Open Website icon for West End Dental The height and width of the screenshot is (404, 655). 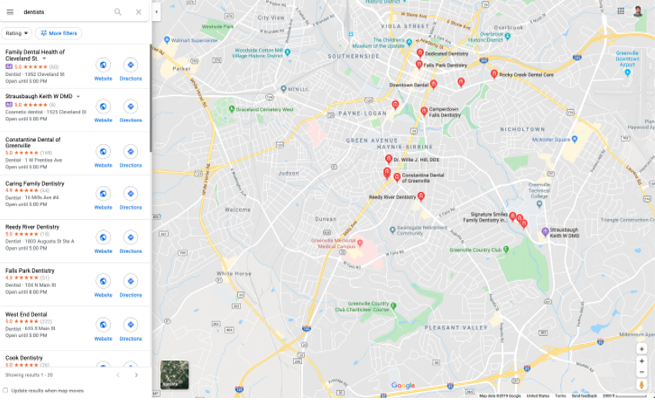[103, 325]
